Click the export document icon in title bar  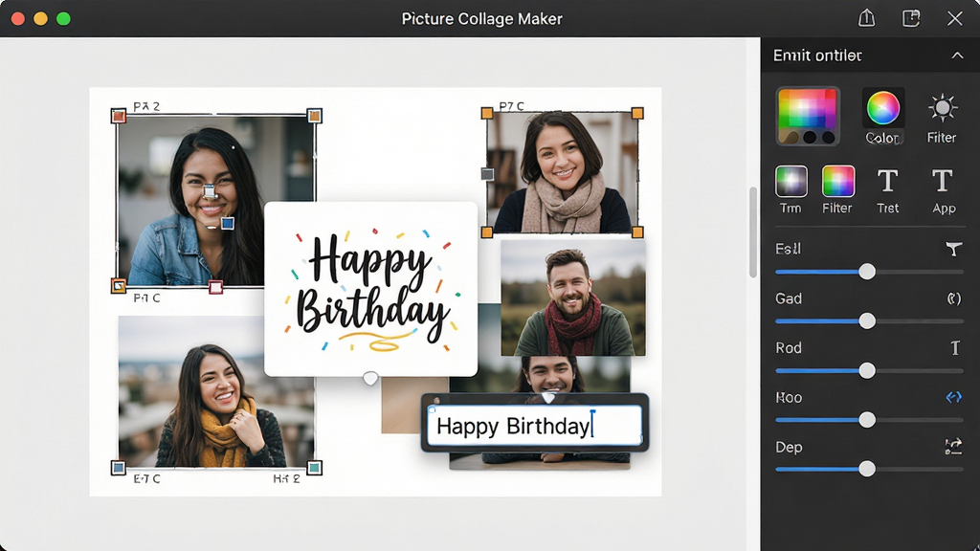point(911,18)
